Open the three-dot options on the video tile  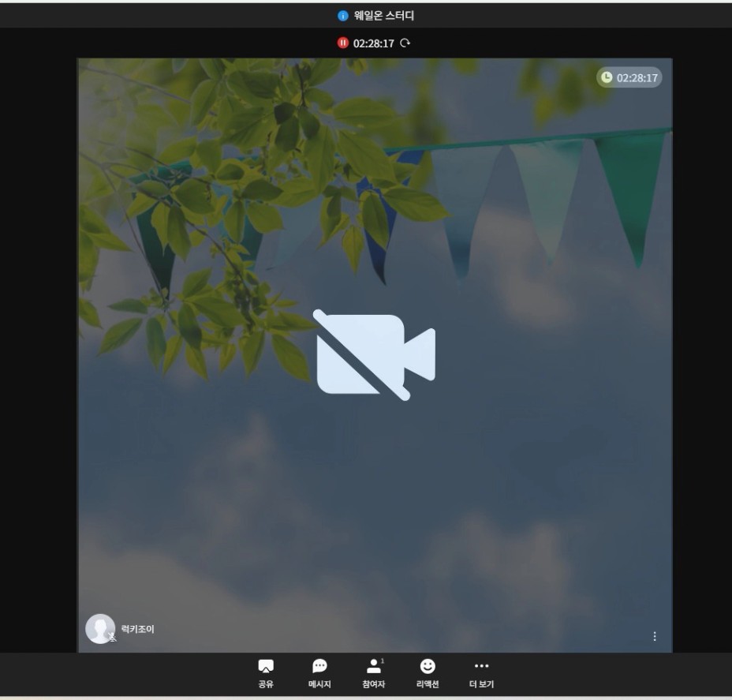(x=655, y=636)
